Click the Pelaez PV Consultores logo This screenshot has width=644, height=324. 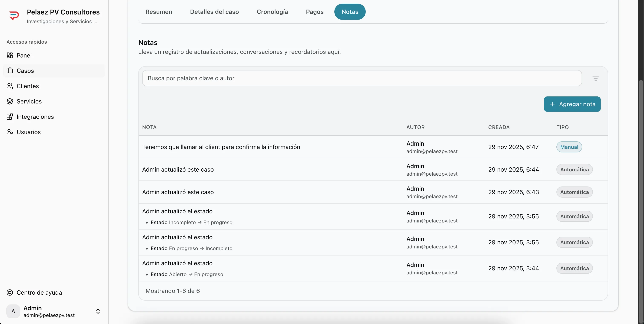coord(14,16)
